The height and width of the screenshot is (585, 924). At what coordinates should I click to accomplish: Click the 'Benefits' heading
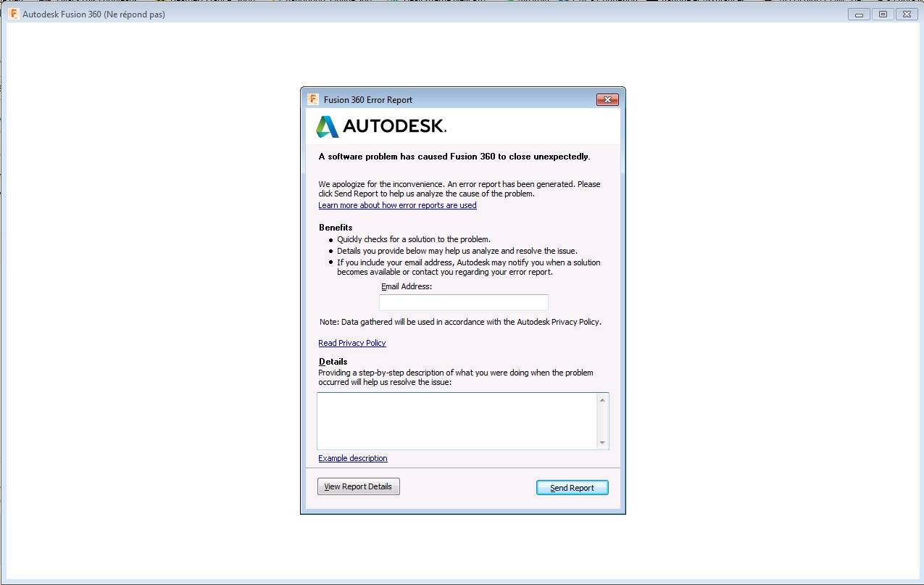(x=336, y=228)
